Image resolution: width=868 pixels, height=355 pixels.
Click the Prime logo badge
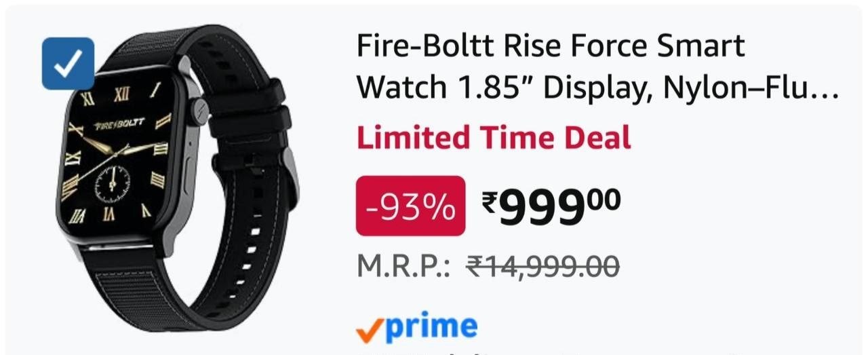417,327
